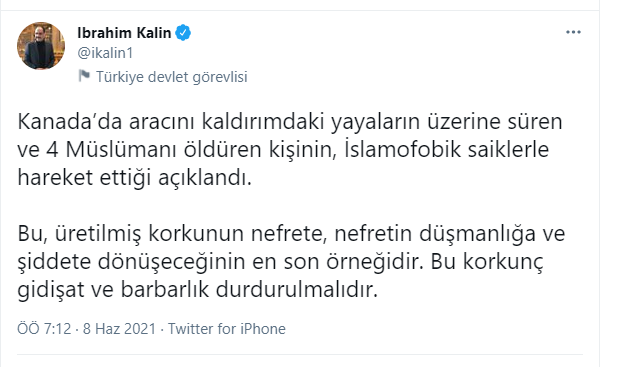
Task: Open Ibrahim Kalin's profile photo
Action: [x=41, y=46]
